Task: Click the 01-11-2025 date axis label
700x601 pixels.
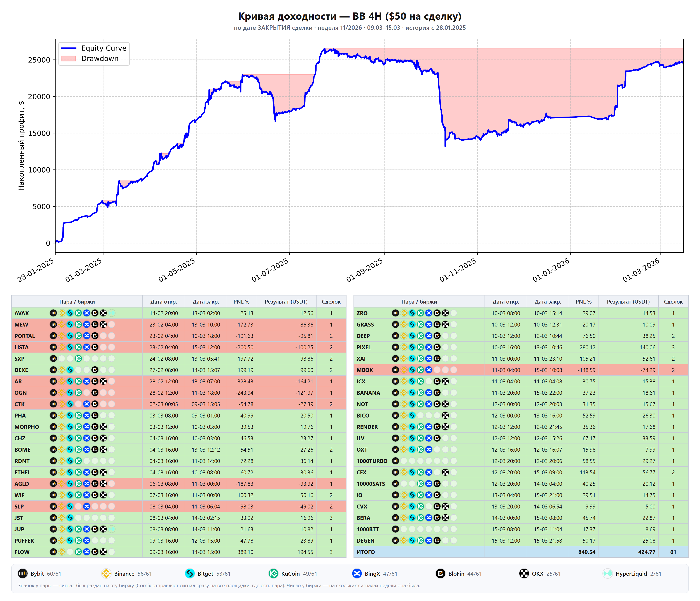Action: (458, 270)
